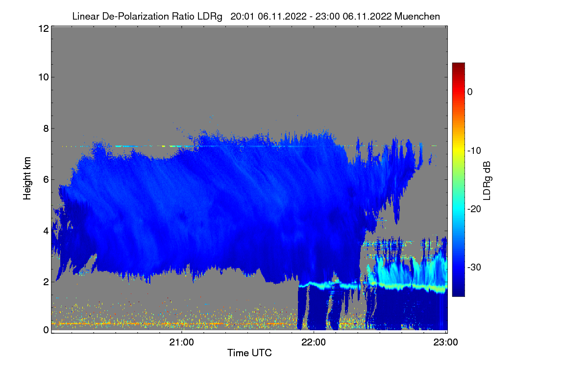Click the dark red top of the colorbar
588x392 pixels.
458,67
